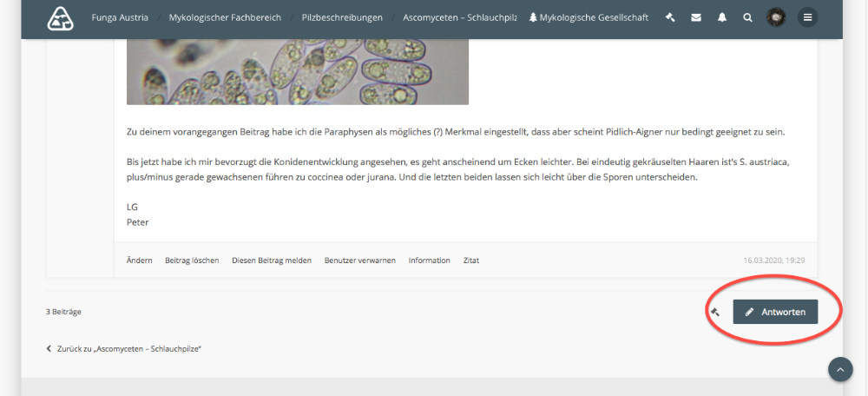
Task: Open private messages envelope icon
Action: pyautogui.click(x=696, y=17)
